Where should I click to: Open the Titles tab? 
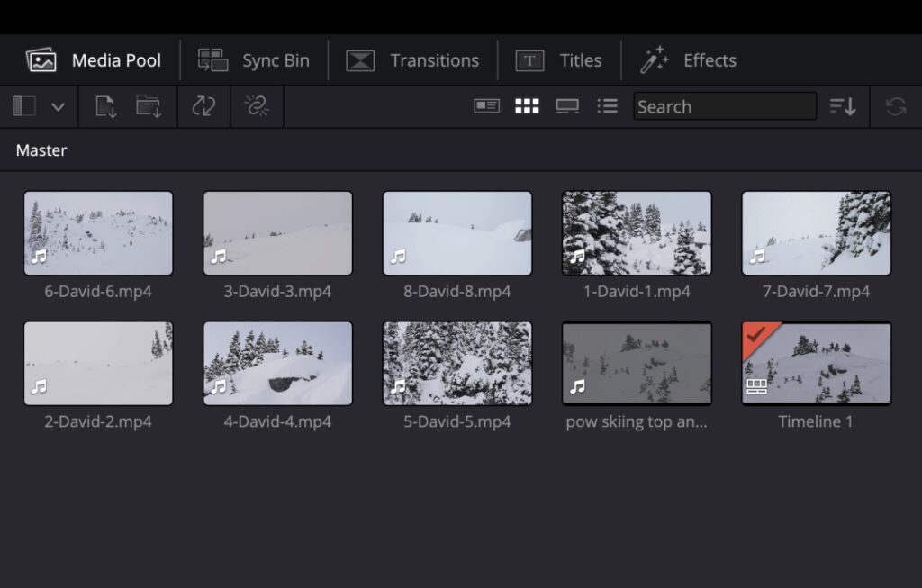coord(558,60)
